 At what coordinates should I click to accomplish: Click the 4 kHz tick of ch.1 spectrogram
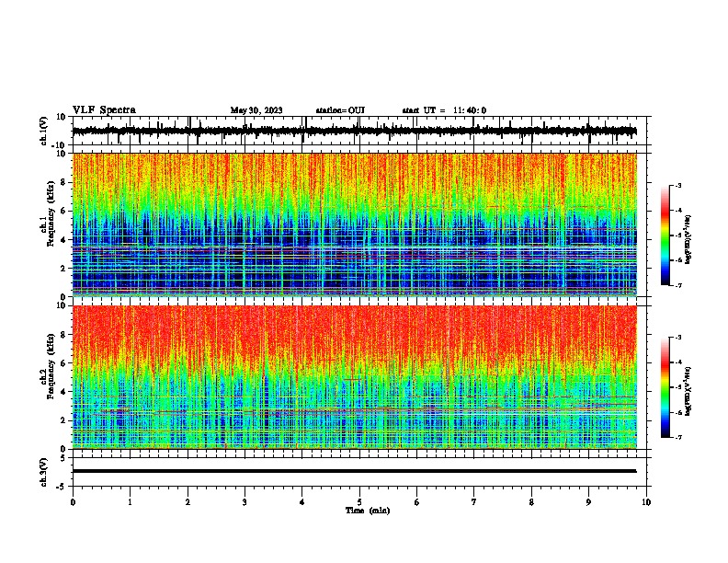tap(63, 240)
